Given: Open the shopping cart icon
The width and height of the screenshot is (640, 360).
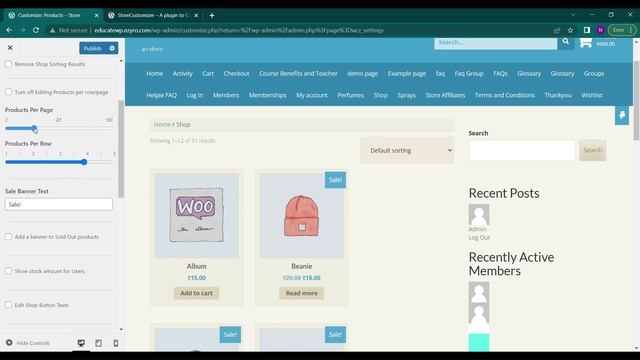Looking at the screenshot, I should [586, 42].
